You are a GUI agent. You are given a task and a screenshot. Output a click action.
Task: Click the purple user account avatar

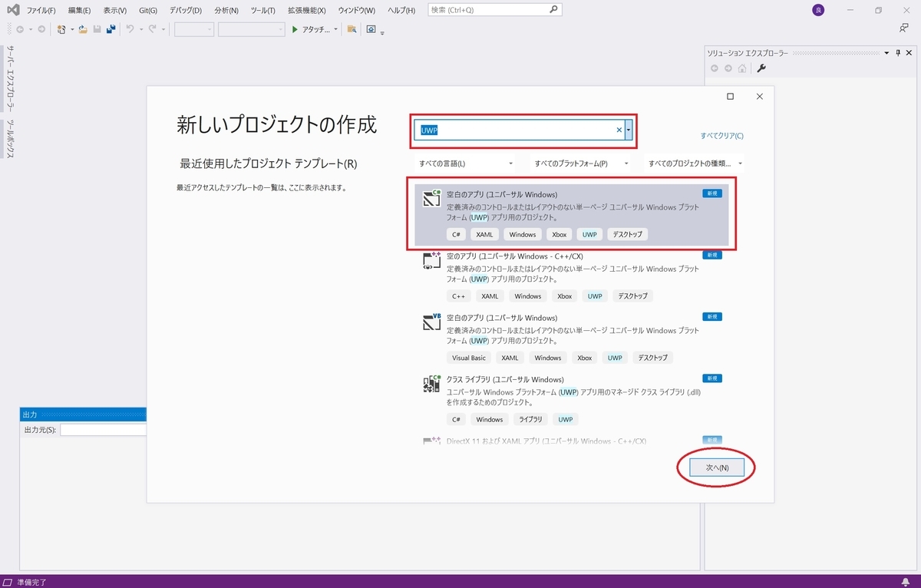[818, 11]
